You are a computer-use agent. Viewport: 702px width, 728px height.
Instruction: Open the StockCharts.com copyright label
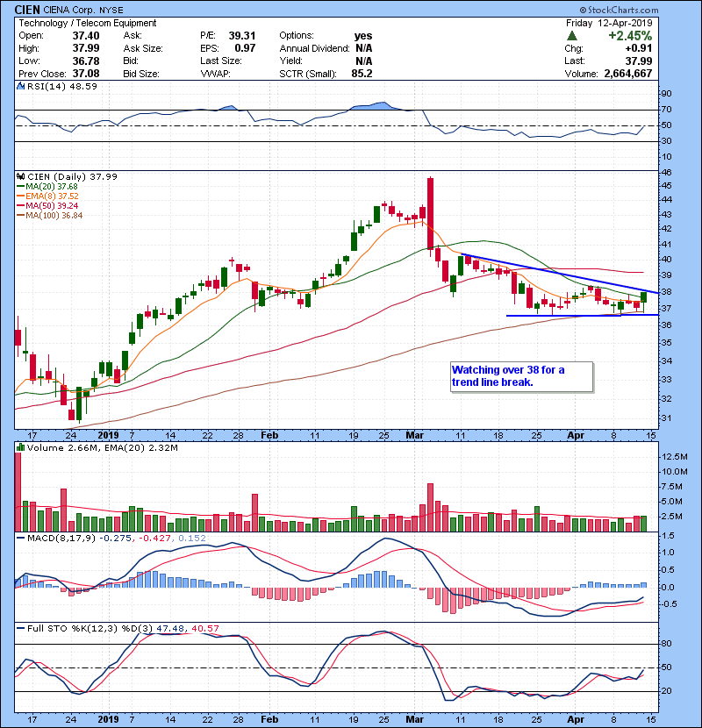(x=620, y=10)
